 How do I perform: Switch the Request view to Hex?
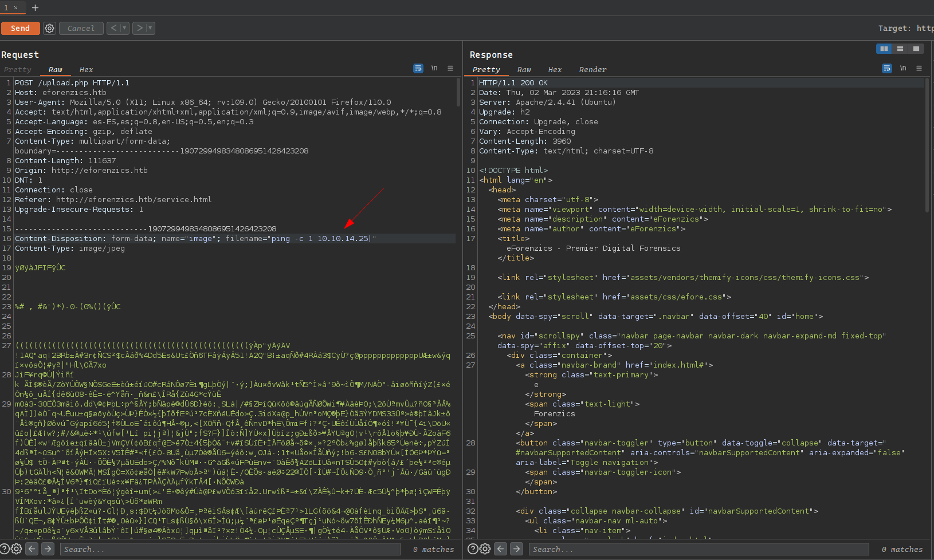[x=86, y=69]
